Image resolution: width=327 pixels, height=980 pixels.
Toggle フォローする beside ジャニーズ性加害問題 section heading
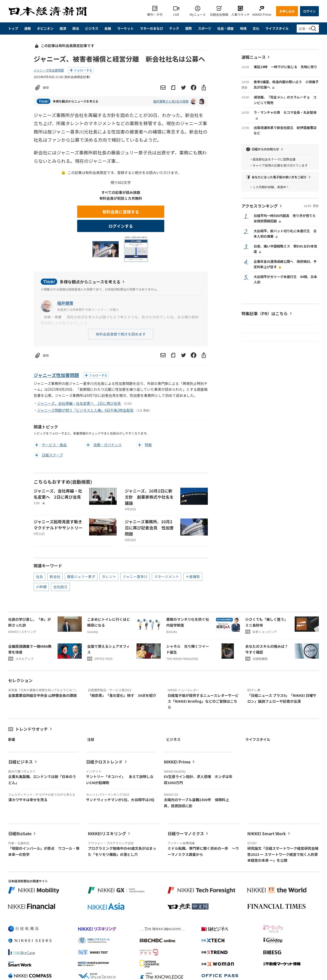pos(96,375)
